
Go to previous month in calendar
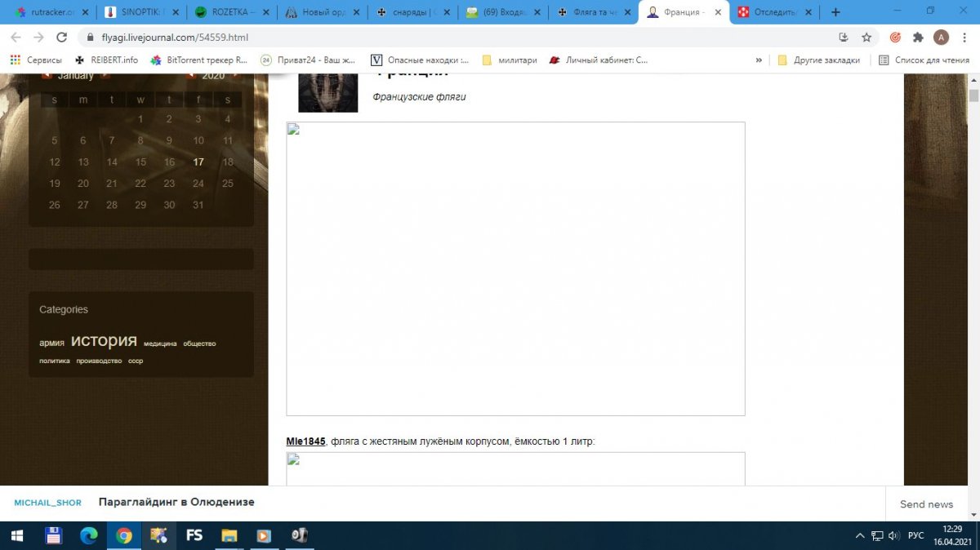pos(47,75)
